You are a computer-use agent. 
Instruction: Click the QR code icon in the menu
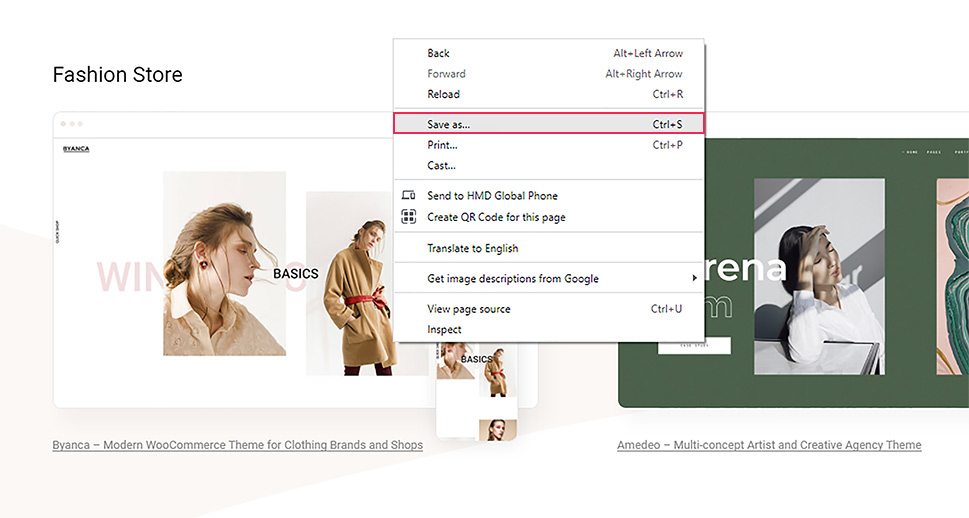[408, 216]
